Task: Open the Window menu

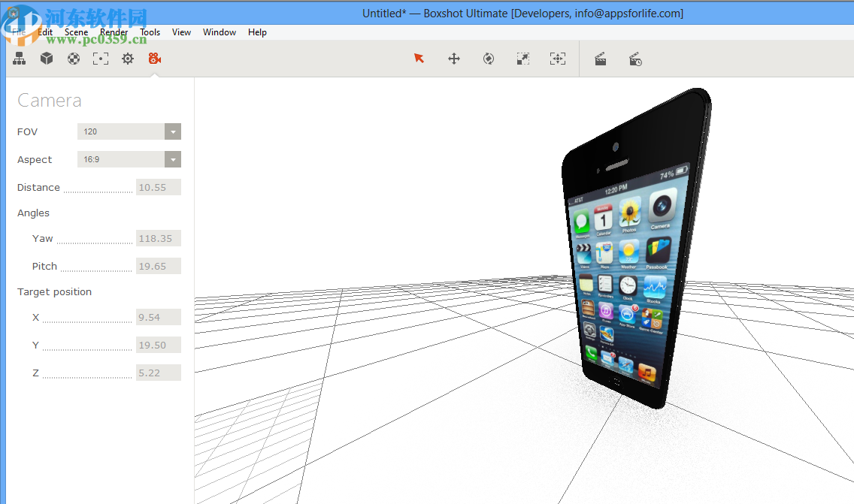Action: (220, 32)
